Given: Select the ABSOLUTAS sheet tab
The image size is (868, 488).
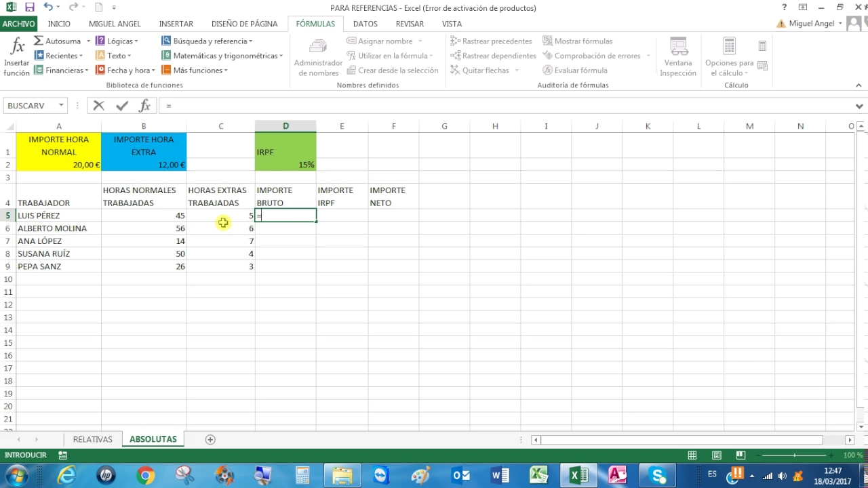Looking at the screenshot, I should coord(153,439).
